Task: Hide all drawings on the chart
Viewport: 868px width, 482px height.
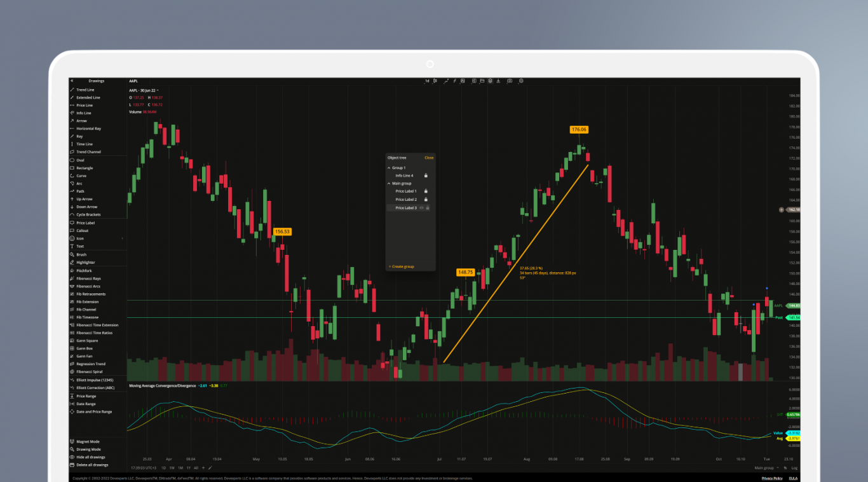Action: pos(91,457)
